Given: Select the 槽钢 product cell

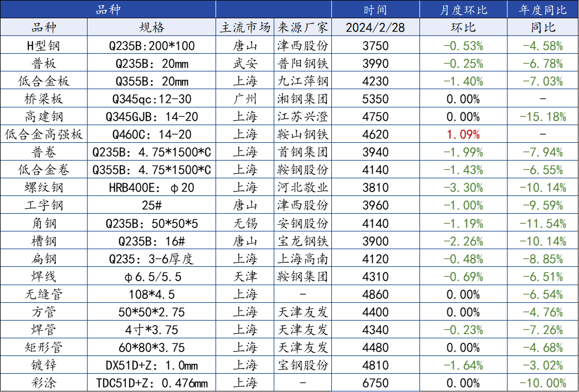Looking at the screenshot, I should 44,241.
